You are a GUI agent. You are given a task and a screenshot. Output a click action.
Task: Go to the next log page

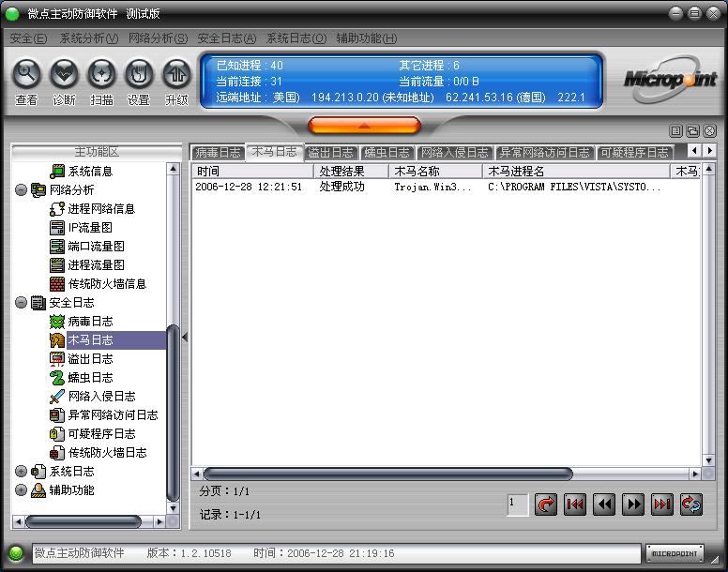click(633, 504)
